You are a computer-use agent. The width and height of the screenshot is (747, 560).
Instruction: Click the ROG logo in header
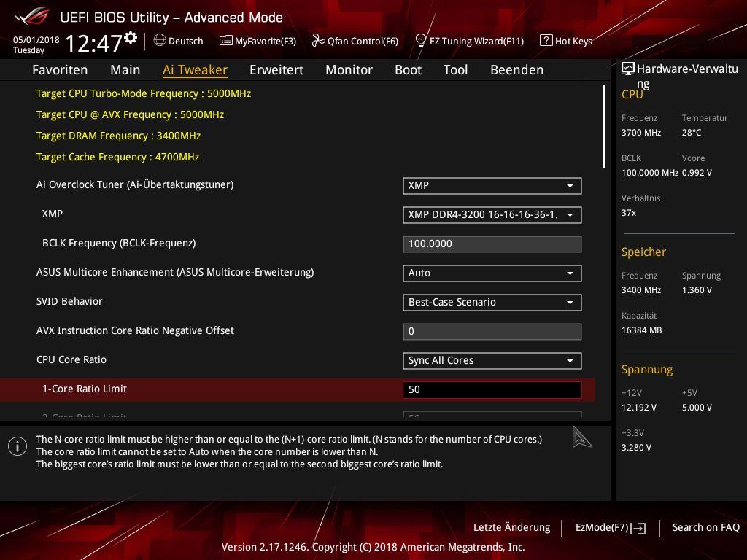(32, 16)
